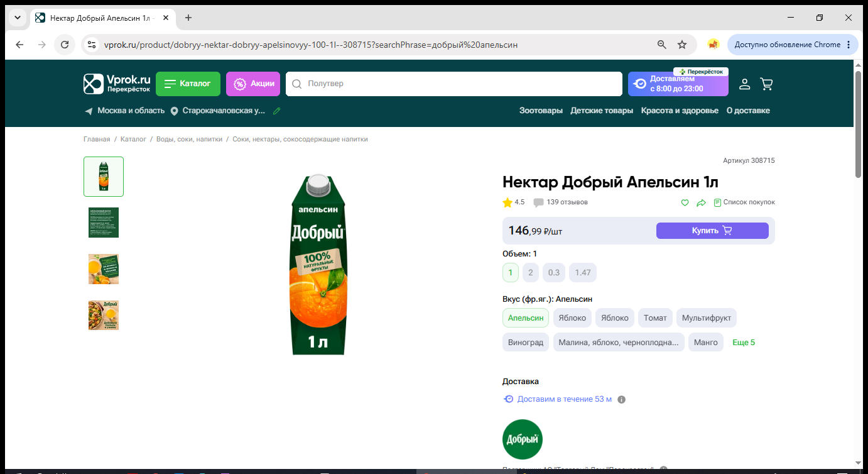Open the Зоотовары section
Screen dimensions: 868x474
pos(541,111)
